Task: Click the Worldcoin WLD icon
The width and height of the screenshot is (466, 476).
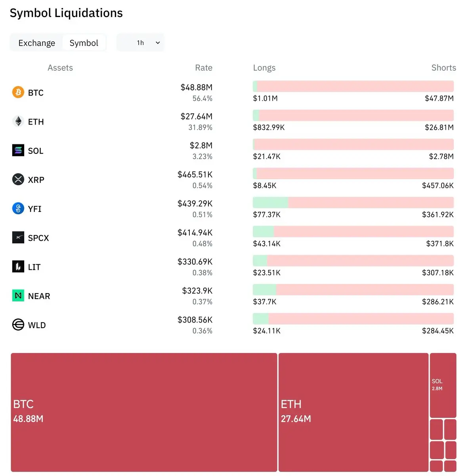Action: pyautogui.click(x=18, y=325)
